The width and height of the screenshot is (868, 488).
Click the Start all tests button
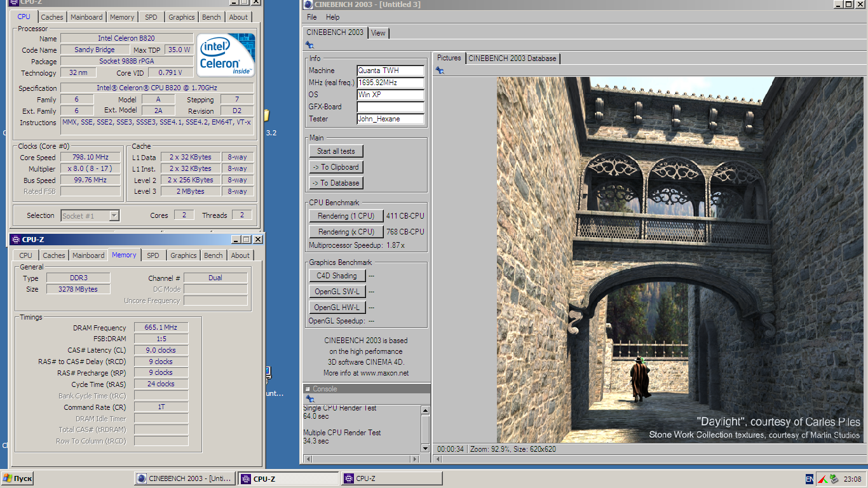(336, 151)
